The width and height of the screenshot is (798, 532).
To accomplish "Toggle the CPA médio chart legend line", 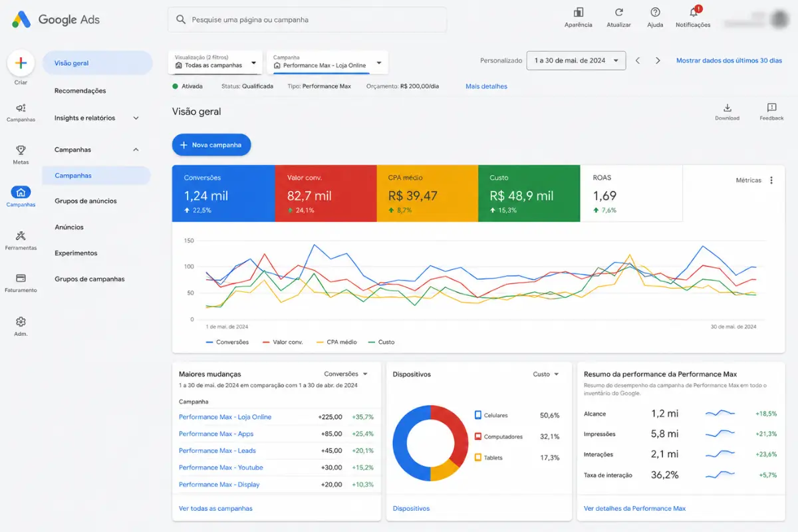I will (336, 342).
